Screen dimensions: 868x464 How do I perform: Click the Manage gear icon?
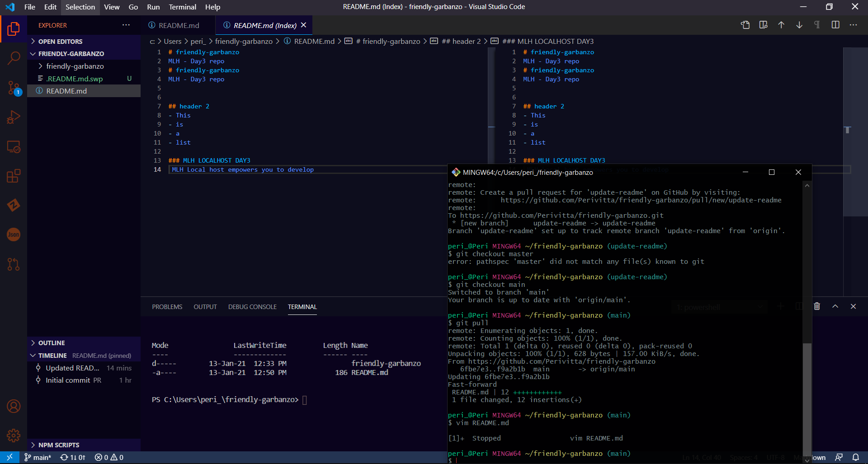(14, 436)
